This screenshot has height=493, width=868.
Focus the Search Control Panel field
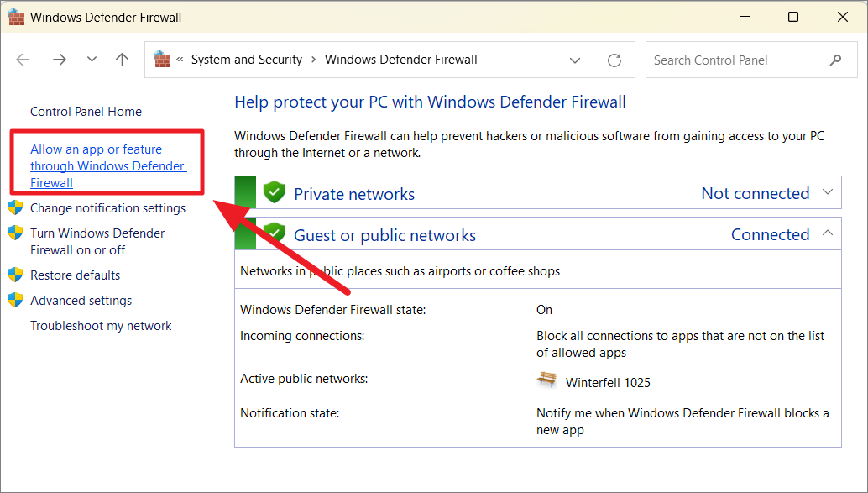pos(751,60)
